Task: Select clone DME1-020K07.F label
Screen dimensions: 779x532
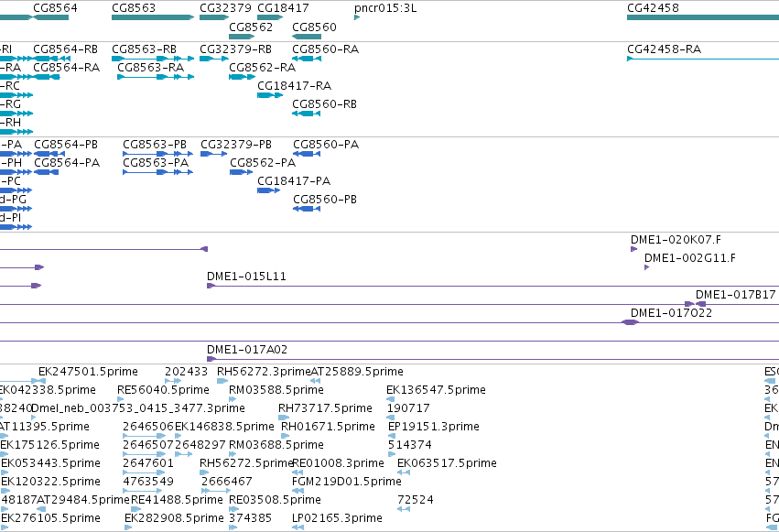Action: point(676,239)
